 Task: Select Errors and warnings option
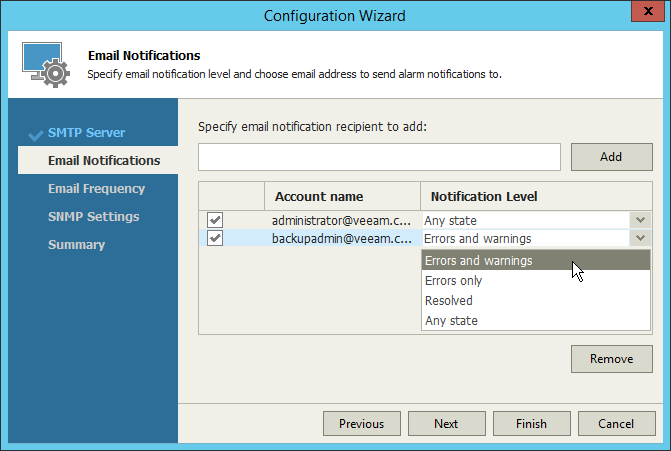(478, 261)
